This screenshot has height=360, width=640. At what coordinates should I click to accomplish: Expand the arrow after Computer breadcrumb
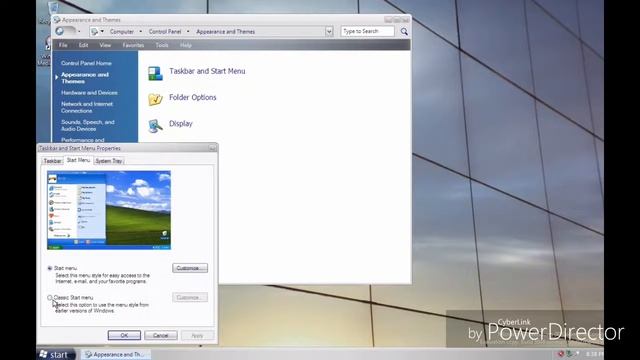coord(140,31)
